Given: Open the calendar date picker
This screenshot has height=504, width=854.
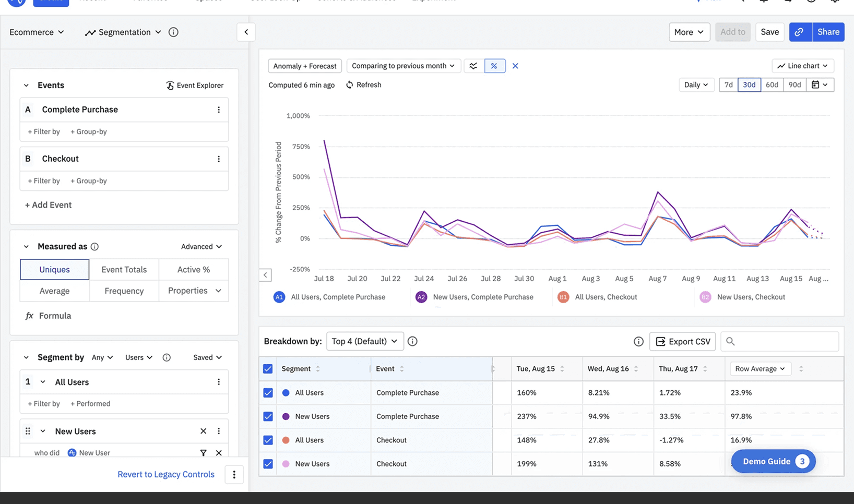Looking at the screenshot, I should point(820,85).
